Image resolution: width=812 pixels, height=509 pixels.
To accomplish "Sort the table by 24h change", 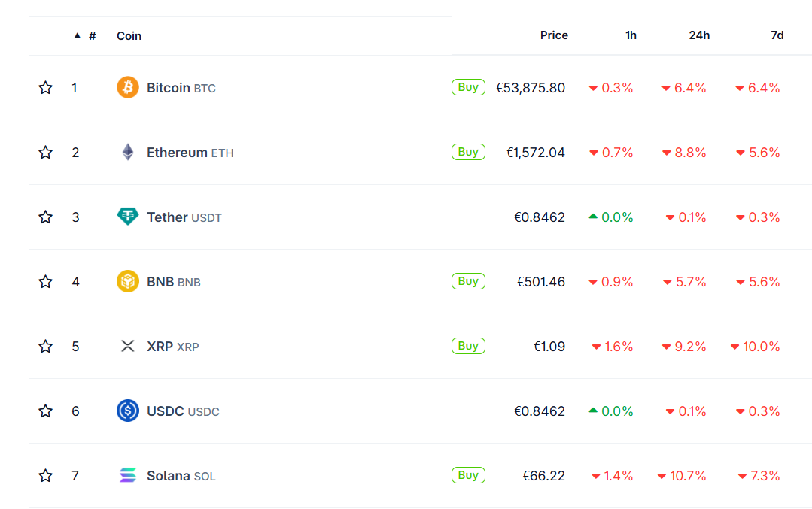I will click(x=698, y=35).
